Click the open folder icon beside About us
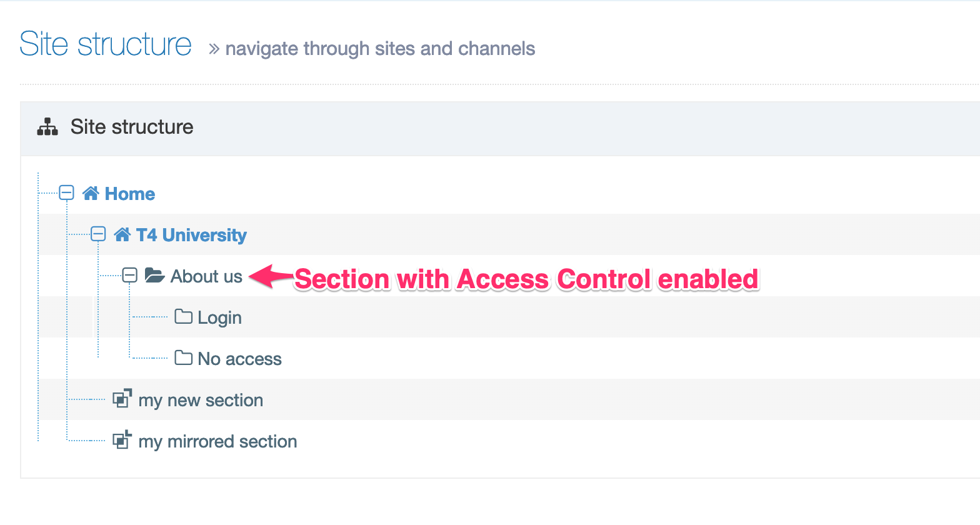The width and height of the screenshot is (980, 525). 154,275
